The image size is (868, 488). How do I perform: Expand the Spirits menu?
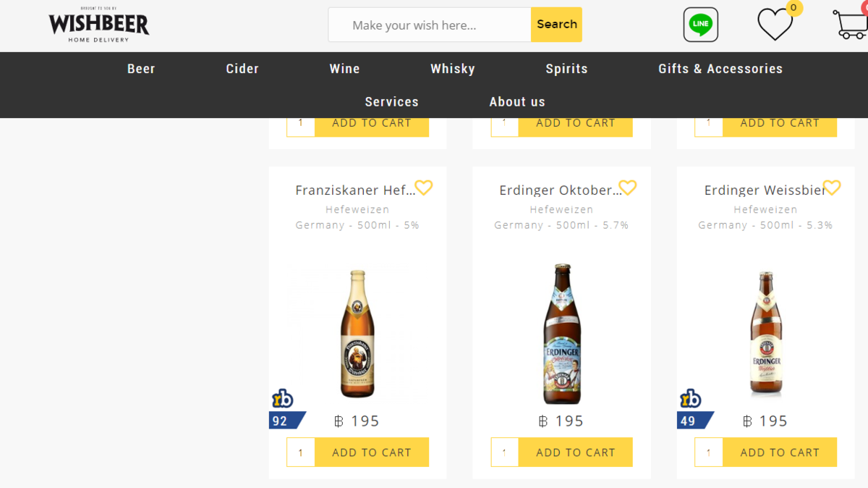[x=566, y=69]
